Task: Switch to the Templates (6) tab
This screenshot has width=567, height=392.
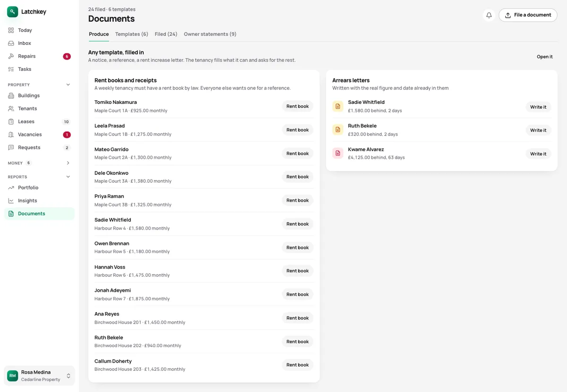Action: (132, 34)
